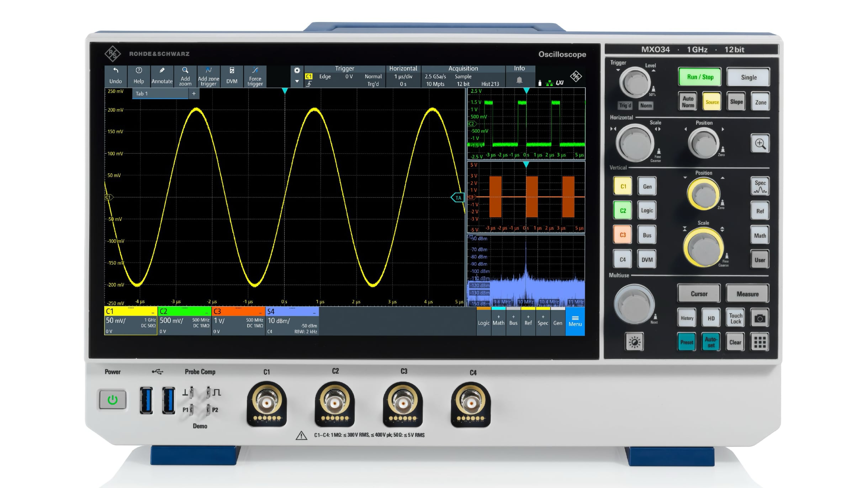Screen dimensions: 868x488
Task: Toggle the Touch Lock key
Action: coord(735,318)
